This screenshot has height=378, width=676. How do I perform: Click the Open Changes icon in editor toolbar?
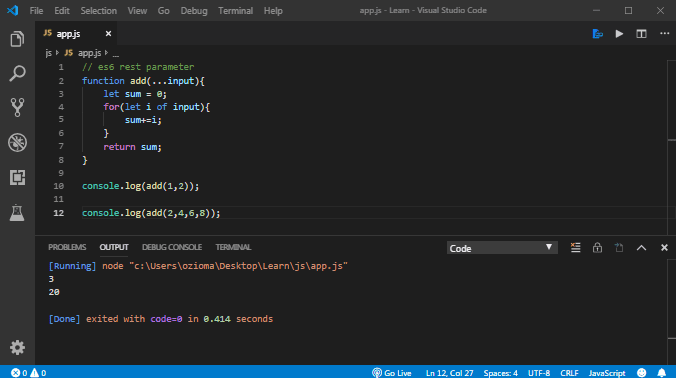coord(598,34)
